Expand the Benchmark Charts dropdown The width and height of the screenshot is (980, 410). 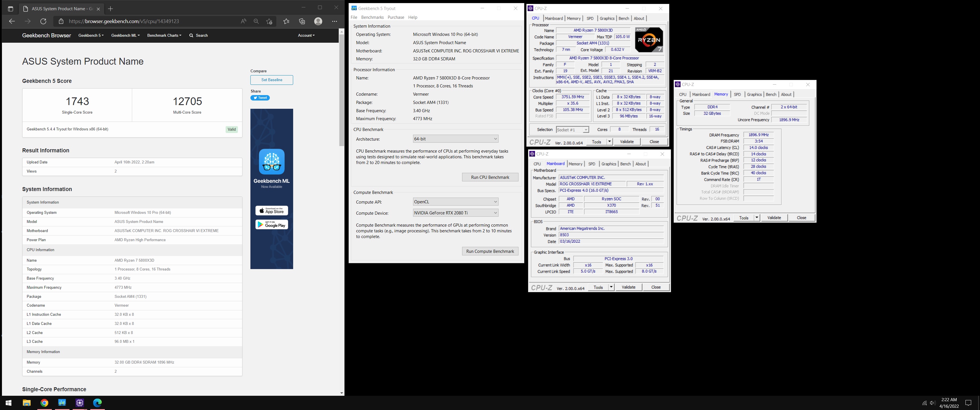[164, 35]
